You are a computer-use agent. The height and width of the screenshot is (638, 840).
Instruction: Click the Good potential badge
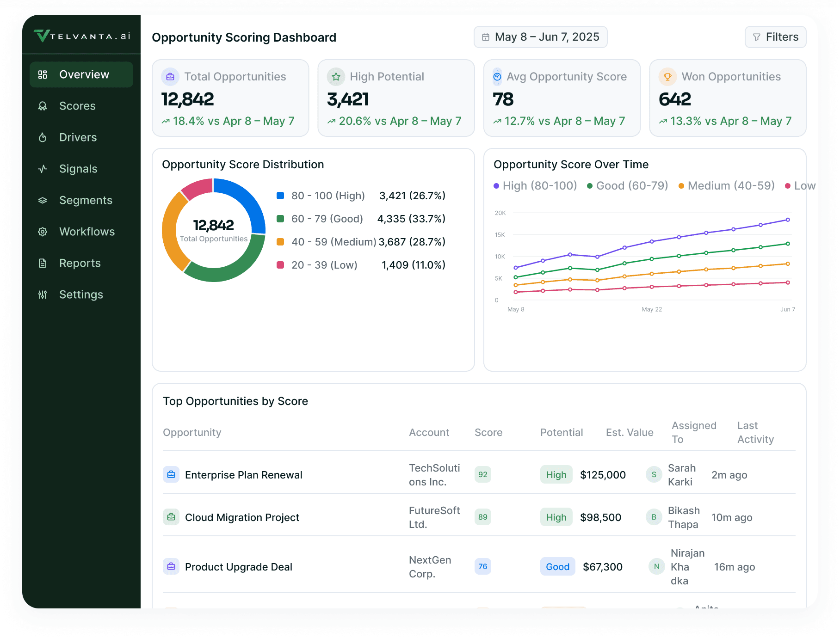(x=557, y=567)
